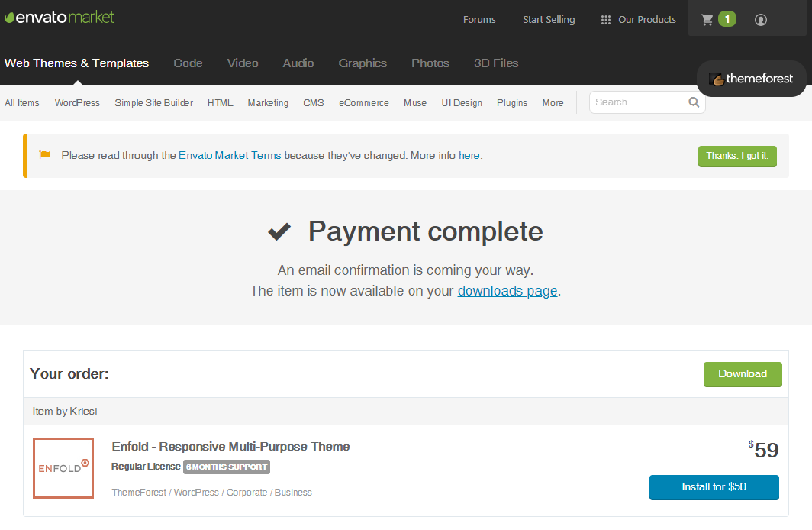This screenshot has height=530, width=812.
Task: Select the Code marketplace tab
Action: (188, 63)
